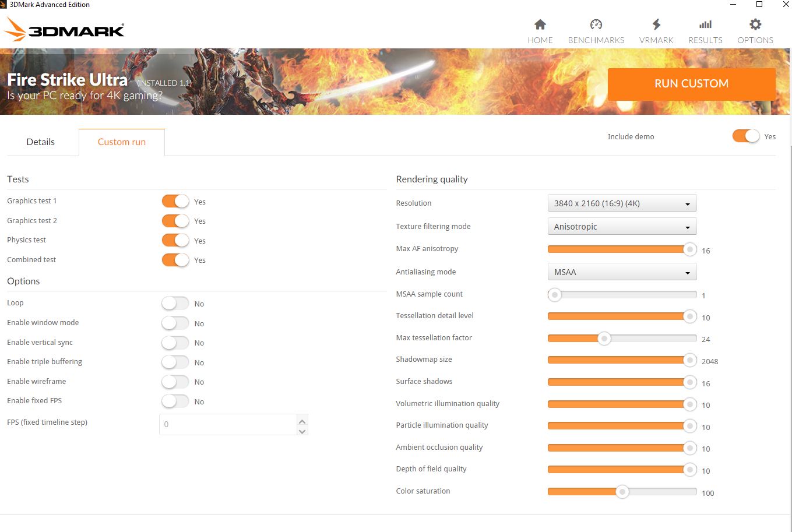Open the VRMark lightning icon
This screenshot has width=792, height=532.
656,24
